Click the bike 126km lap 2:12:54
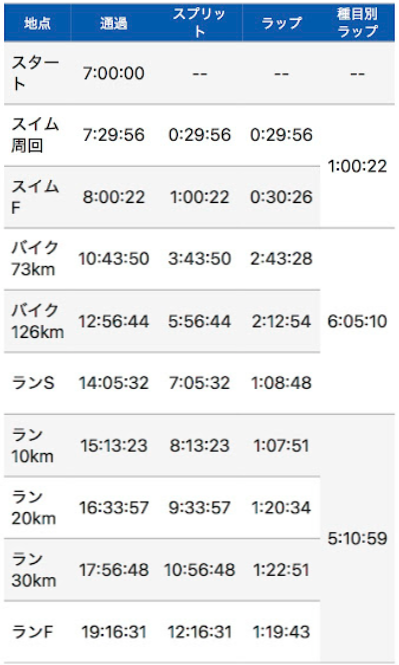Screen dimensions: 399x665 pyautogui.click(x=282, y=321)
